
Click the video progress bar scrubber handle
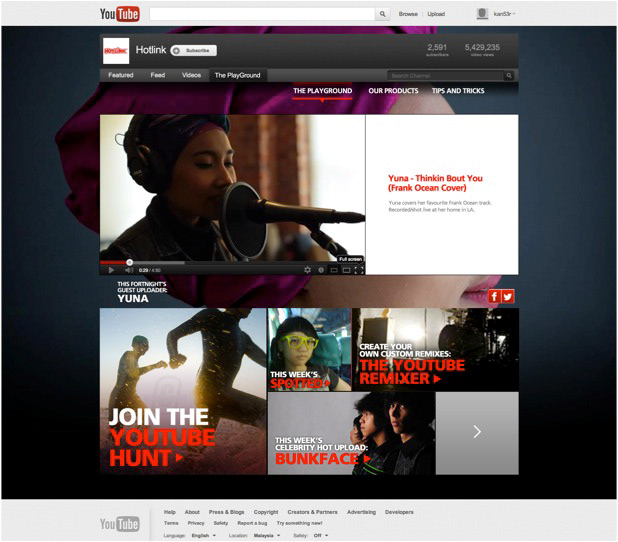[129, 262]
